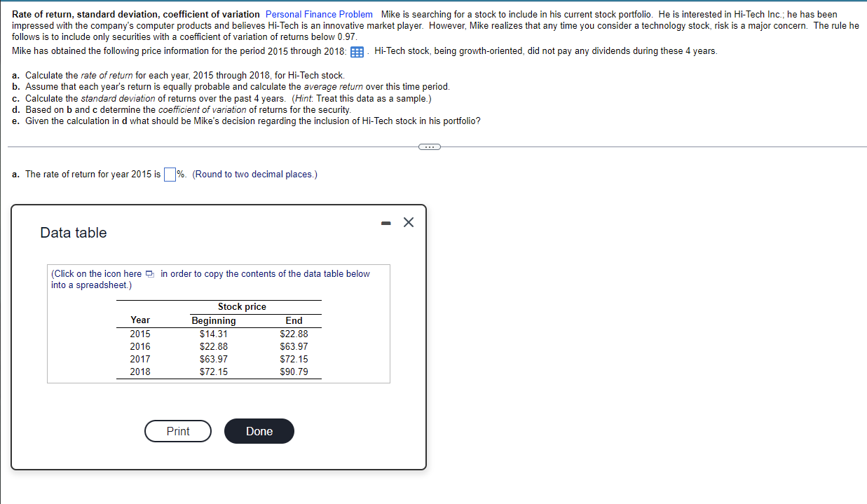The image size is (867, 504).
Task: Click the $63.97 end price for 2016
Action: tap(294, 346)
